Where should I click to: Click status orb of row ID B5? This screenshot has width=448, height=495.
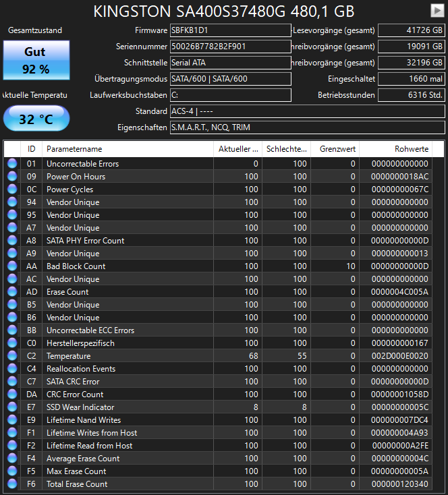point(12,304)
